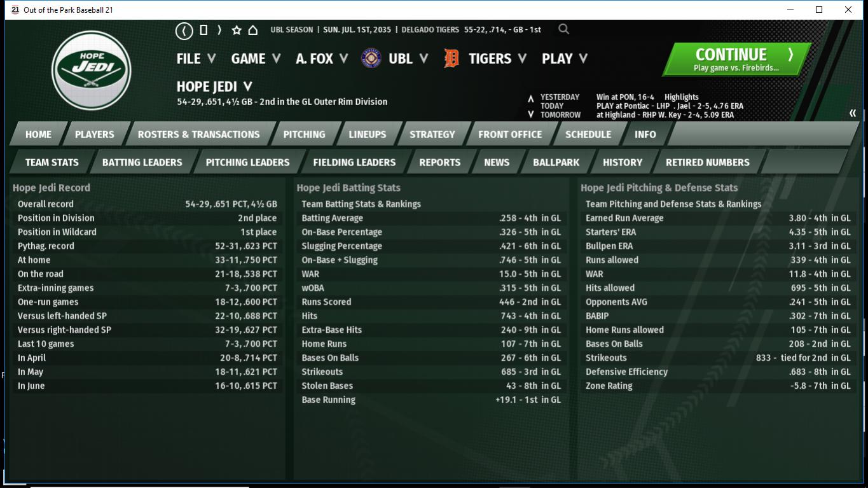Click the 'Zone Rating' row
Viewport: 868px width, 488px height.
click(718, 386)
